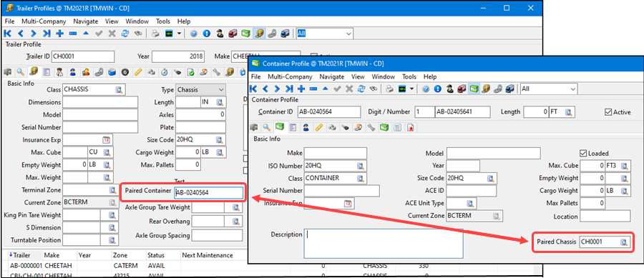Click the lookup icon beside Paired Chassis field
This screenshot has width=644, height=278.
pyautogui.click(x=624, y=242)
